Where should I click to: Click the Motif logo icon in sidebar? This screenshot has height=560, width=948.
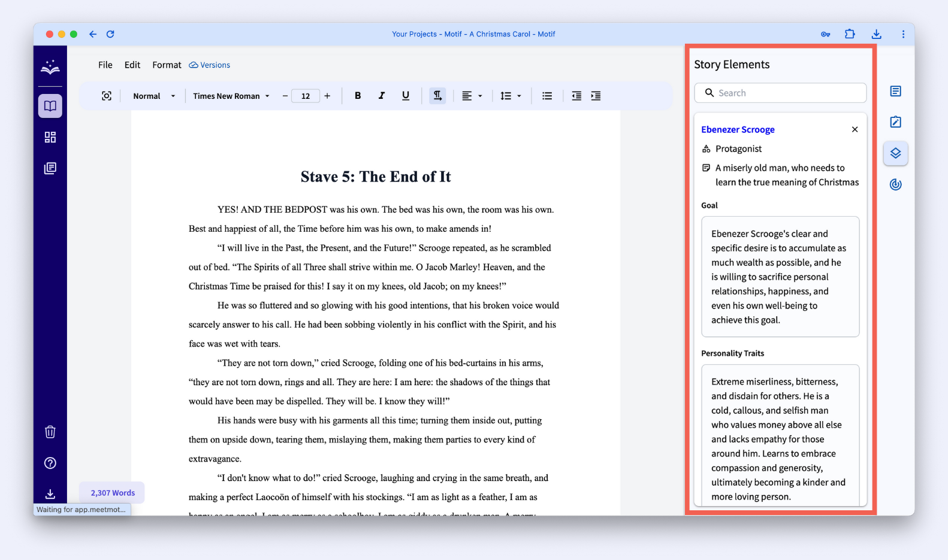[50, 68]
